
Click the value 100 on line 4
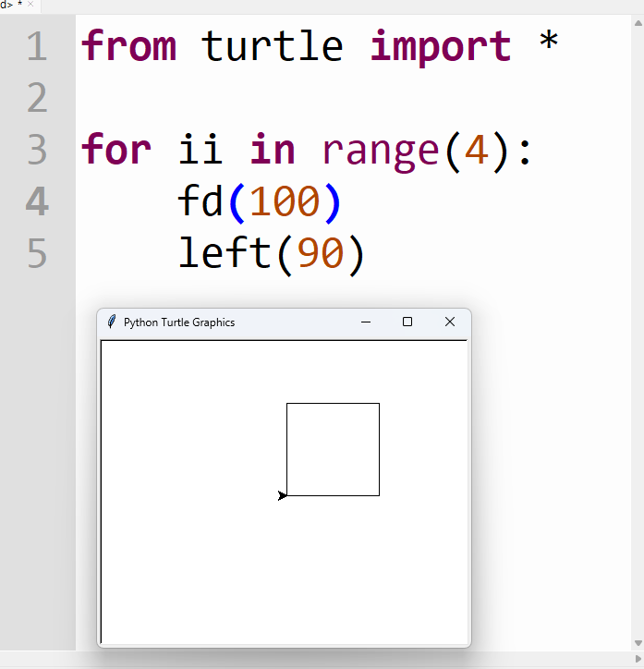[285, 201]
